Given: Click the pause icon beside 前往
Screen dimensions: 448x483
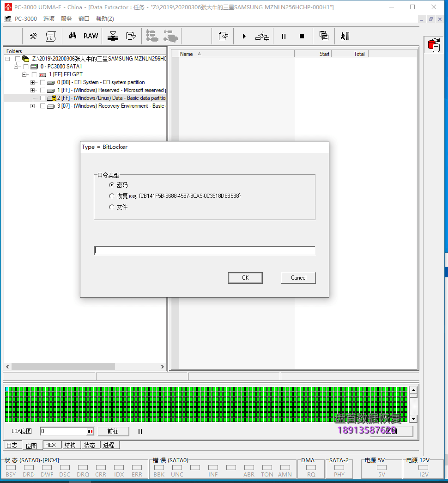Looking at the screenshot, I should pos(140,431).
